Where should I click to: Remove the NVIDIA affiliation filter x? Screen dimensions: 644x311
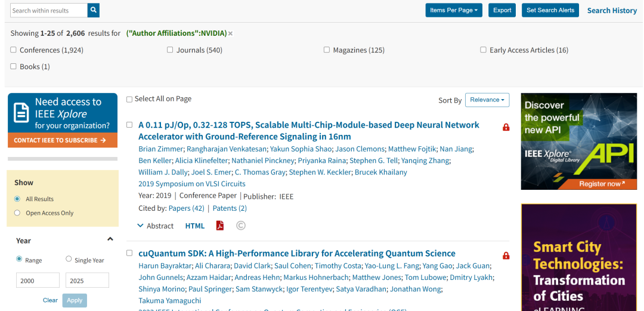click(230, 34)
